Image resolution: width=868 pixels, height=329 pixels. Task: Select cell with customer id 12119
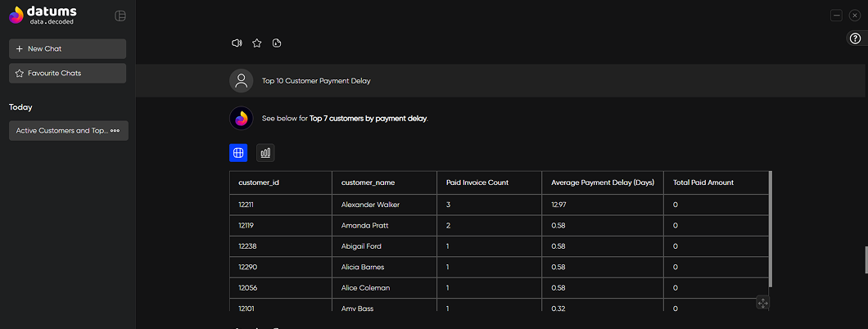[x=281, y=226]
